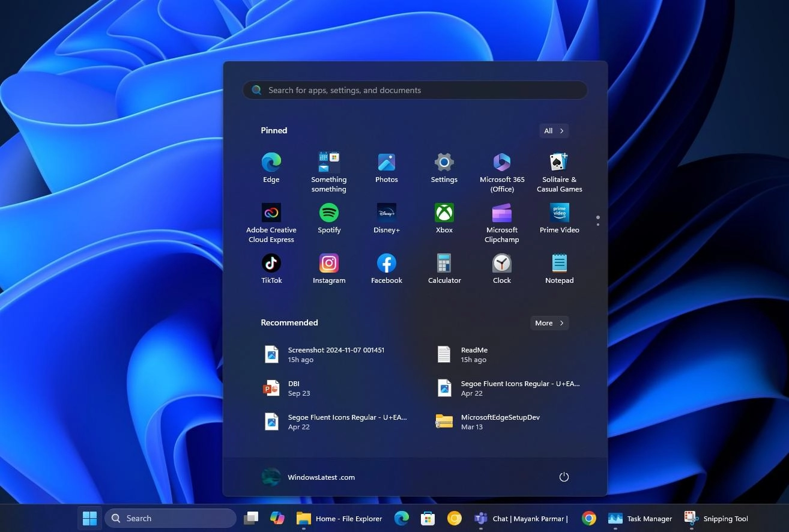789x532 pixels.
Task: Expand the All apps list
Action: pyautogui.click(x=552, y=130)
